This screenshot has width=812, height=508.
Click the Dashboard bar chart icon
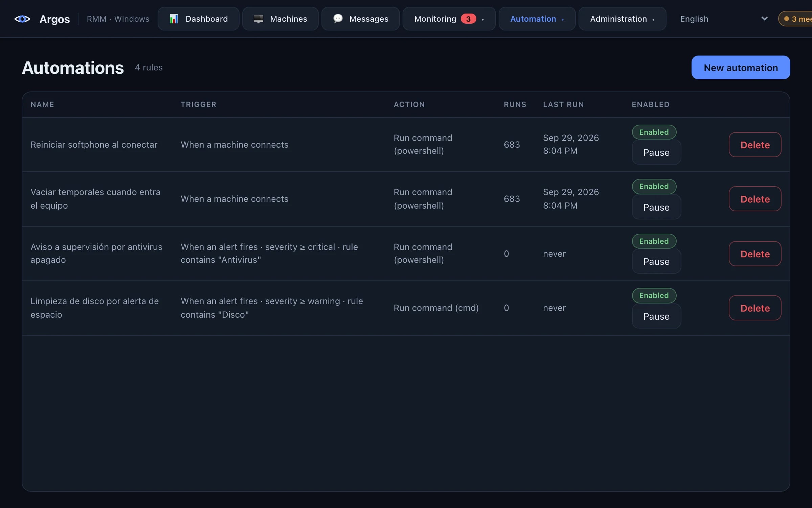174,19
